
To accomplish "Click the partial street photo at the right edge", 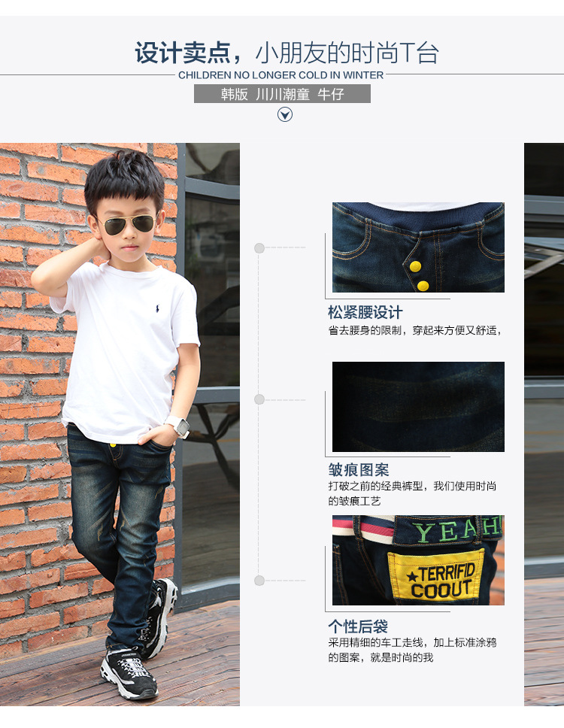I will coord(544,424).
